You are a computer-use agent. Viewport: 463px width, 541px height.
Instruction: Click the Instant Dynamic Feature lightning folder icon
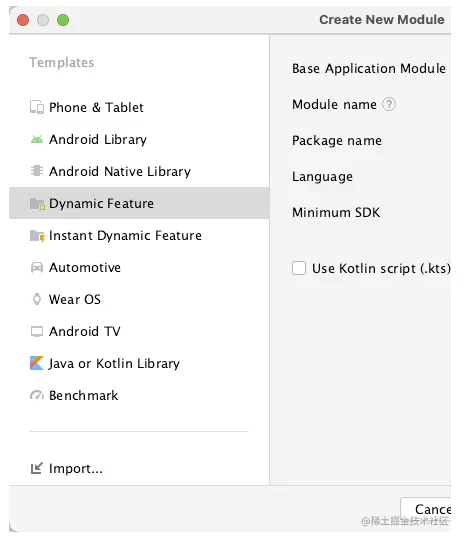click(x=37, y=236)
